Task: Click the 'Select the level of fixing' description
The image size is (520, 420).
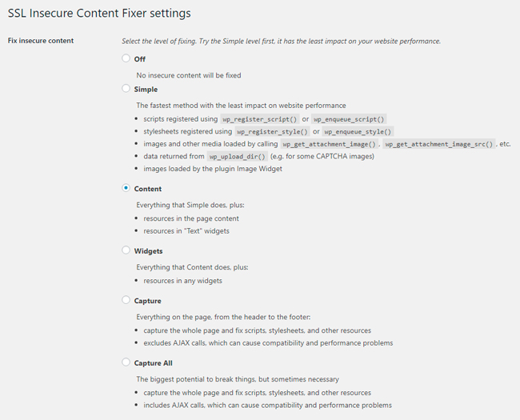Action: tap(281, 41)
